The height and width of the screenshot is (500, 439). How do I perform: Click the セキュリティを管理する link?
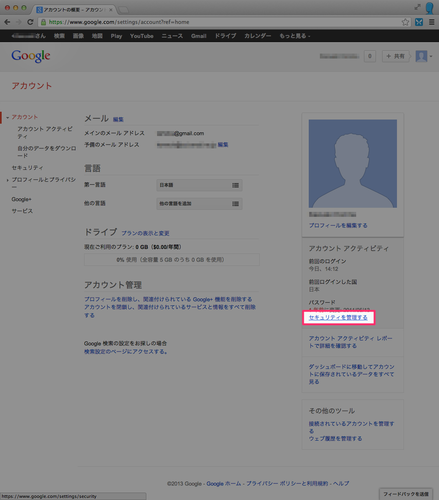338,318
